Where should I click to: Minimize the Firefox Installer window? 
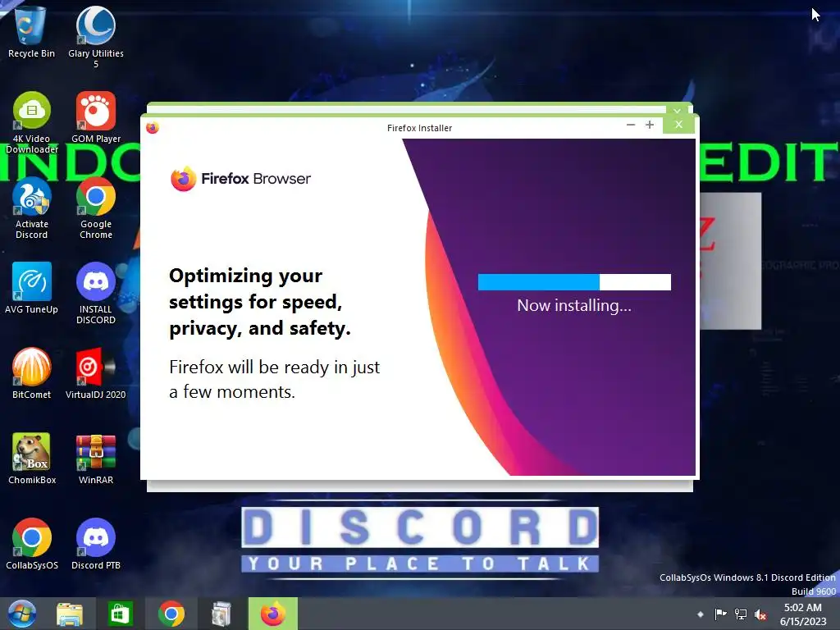tap(631, 125)
